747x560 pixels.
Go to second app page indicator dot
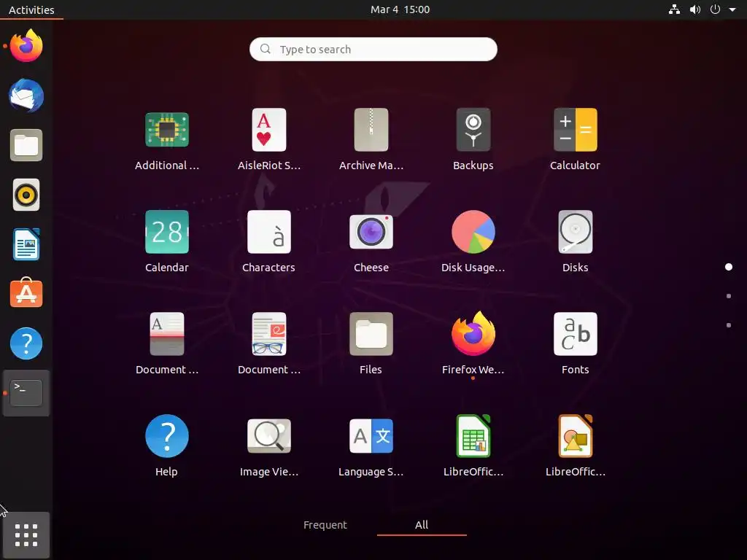point(729,296)
